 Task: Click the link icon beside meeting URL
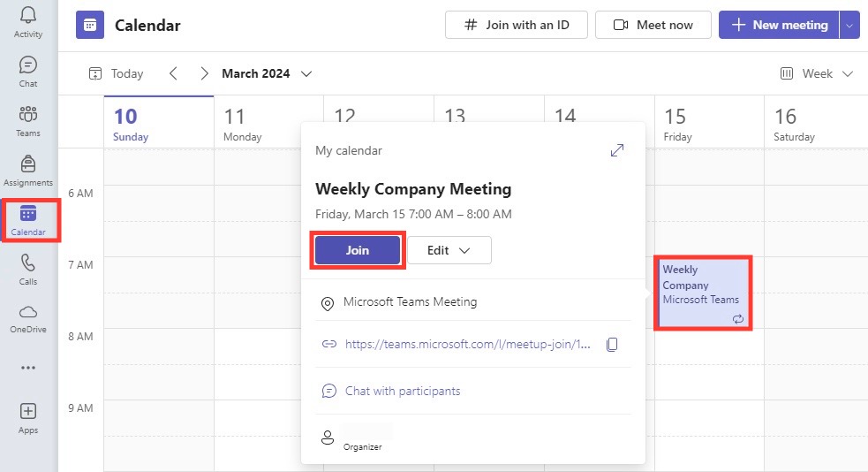click(328, 344)
